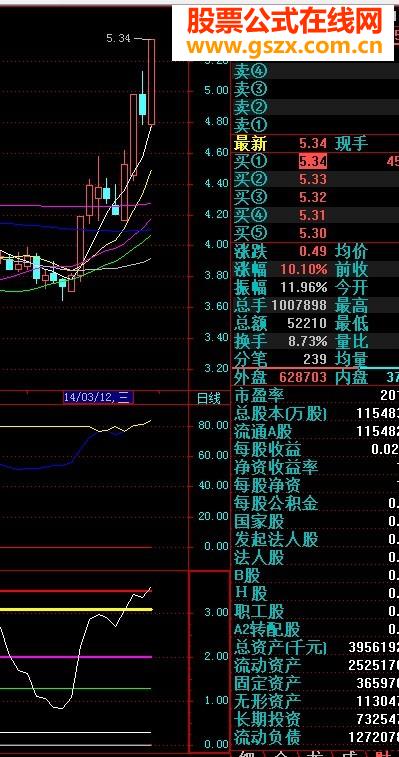Click the 分笔 value 239
The image size is (399, 757).
click(x=315, y=359)
